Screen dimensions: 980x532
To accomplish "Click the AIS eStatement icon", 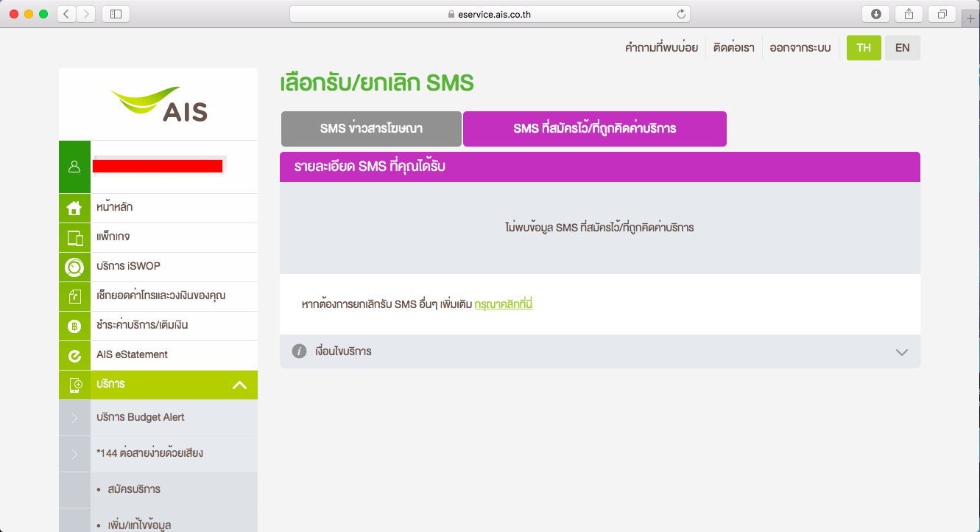I will tap(74, 355).
